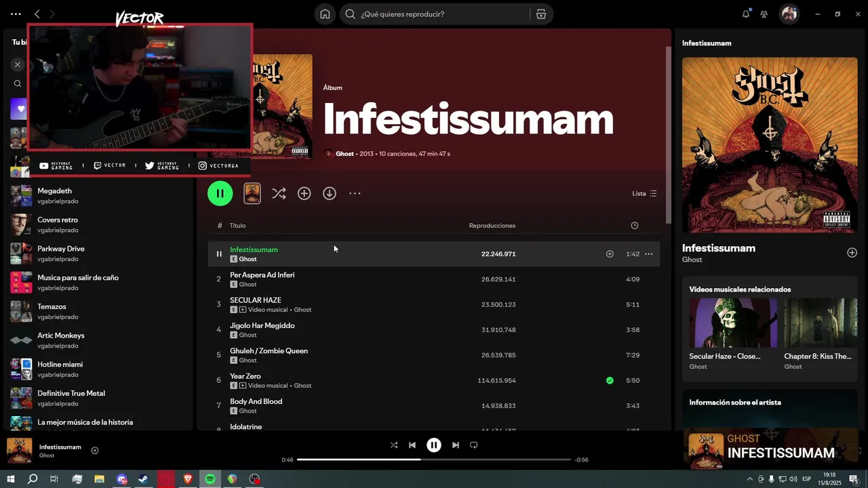The image size is (868, 488).
Task: Toggle album shuffle next to cover thumbnail
Action: click(279, 193)
